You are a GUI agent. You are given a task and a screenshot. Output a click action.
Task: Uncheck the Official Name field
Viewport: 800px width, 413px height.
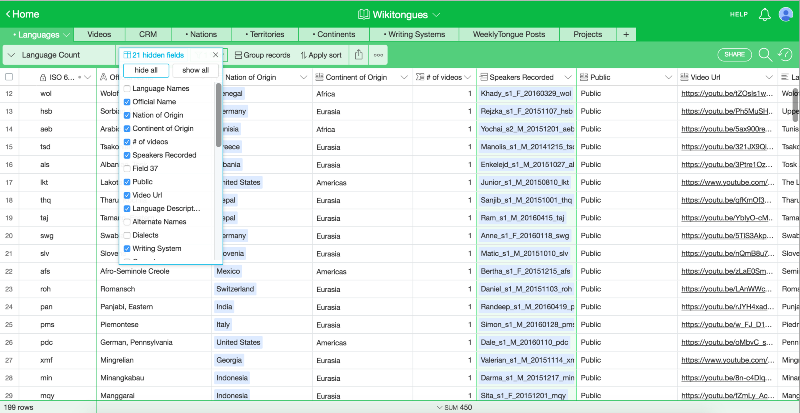tap(127, 102)
